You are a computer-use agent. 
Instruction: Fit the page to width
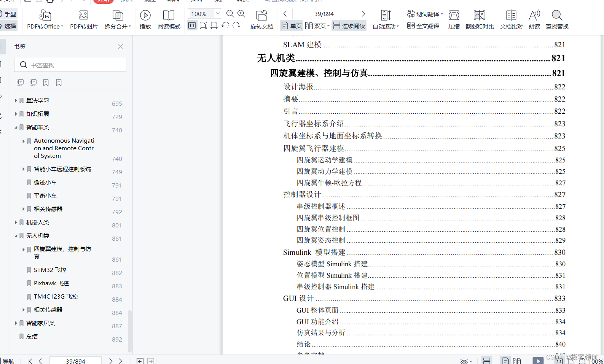(214, 25)
